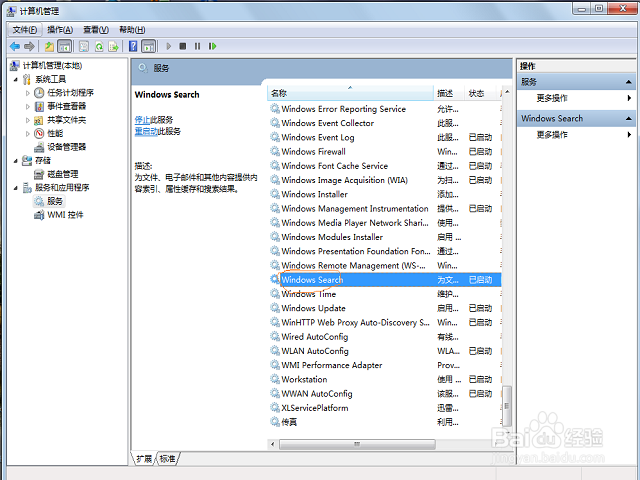Click the Export list toolbar icon
The width and height of the screenshot is (640, 480).
tap(113, 47)
